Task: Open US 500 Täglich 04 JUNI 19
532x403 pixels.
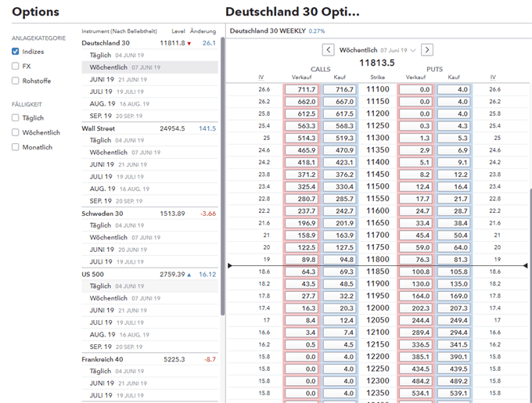Action: tap(149, 286)
